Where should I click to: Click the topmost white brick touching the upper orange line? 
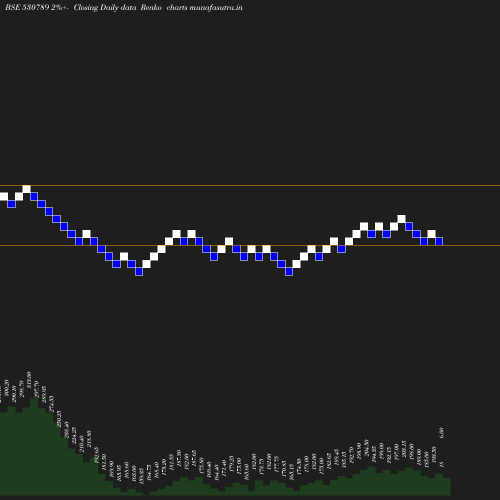26,189
